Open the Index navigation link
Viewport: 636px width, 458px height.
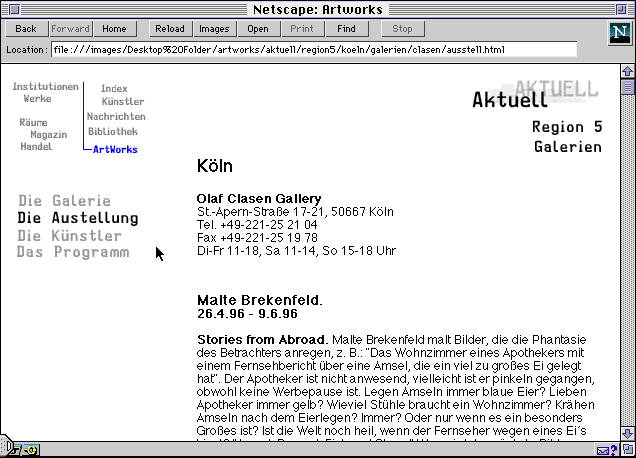(x=114, y=88)
